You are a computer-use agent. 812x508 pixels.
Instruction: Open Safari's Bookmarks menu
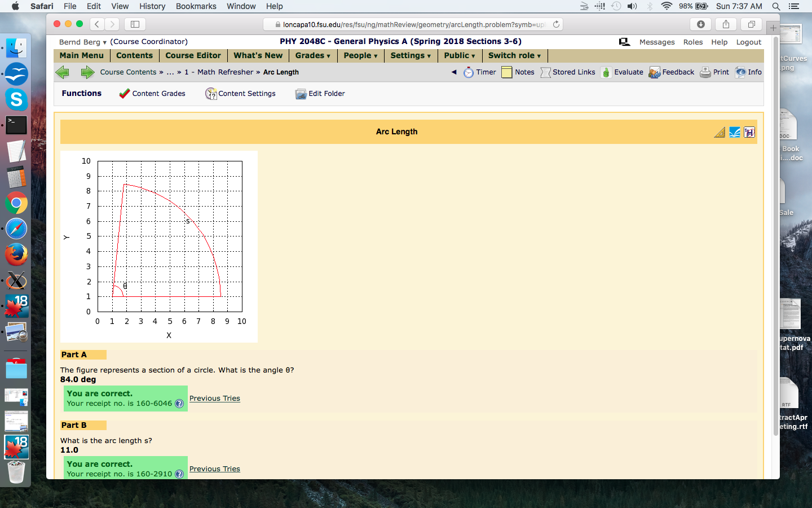pos(196,6)
